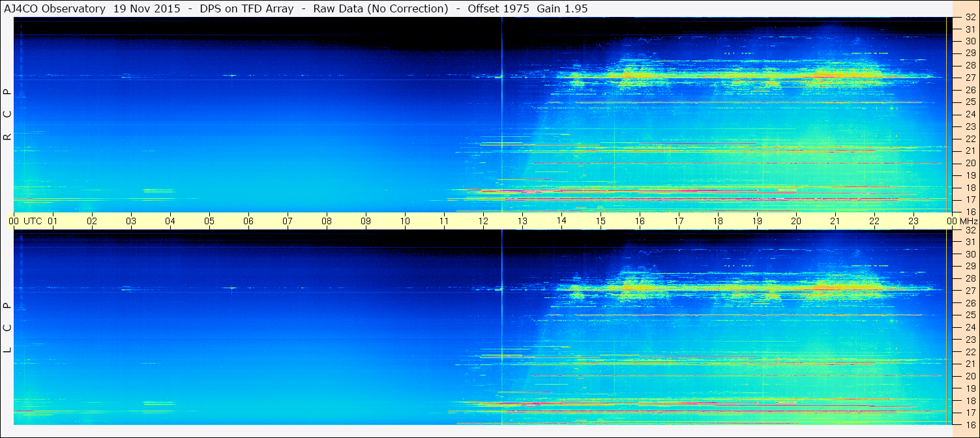Select hour 07 on the time axis
This screenshot has width=980, height=438.
pos(288,221)
